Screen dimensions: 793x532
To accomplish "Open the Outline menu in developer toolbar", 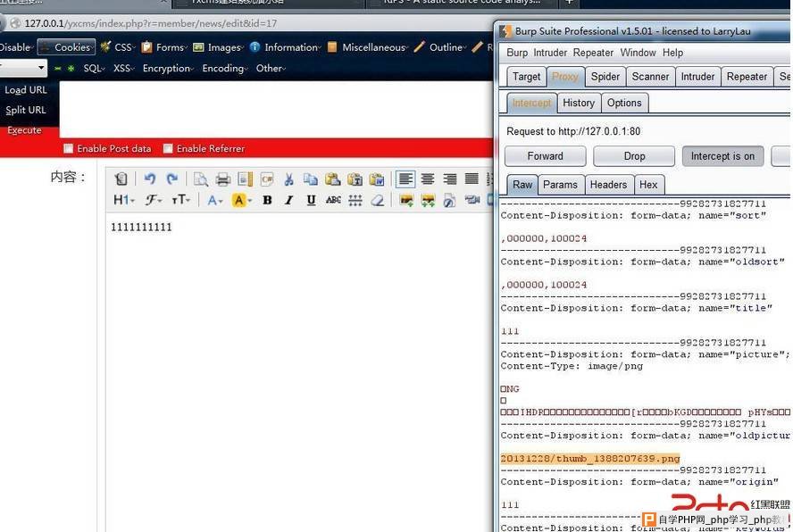I will (x=440, y=47).
